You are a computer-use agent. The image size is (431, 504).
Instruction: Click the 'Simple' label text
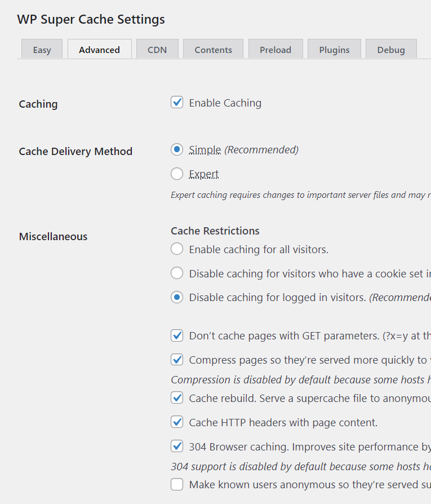point(205,150)
